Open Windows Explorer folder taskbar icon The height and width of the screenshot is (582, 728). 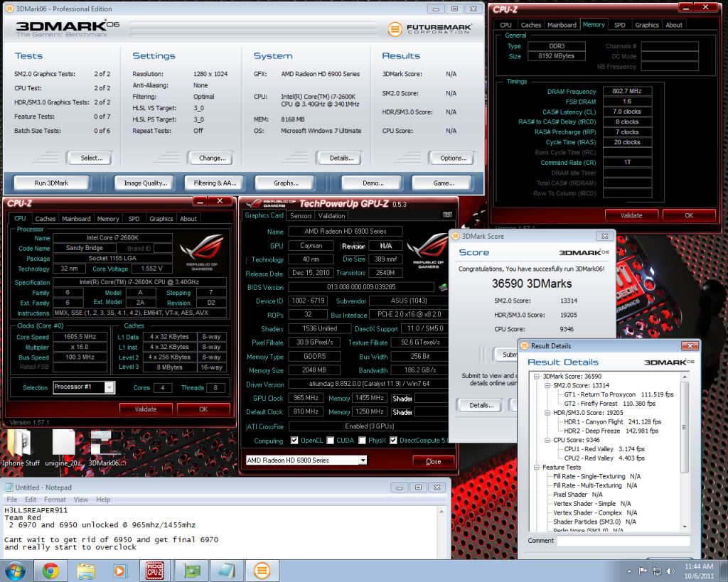(x=86, y=571)
